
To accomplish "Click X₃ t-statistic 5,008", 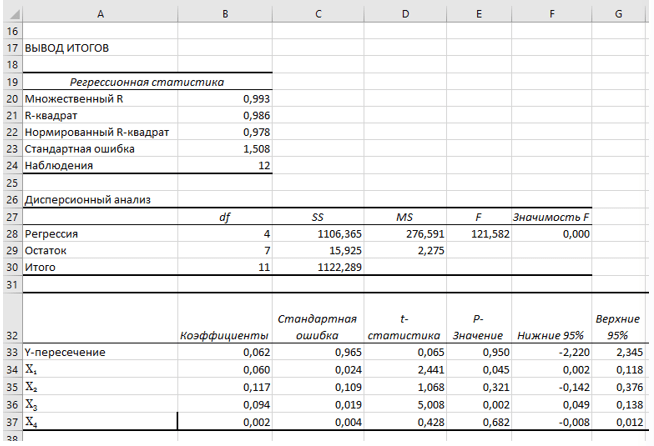I will coord(405,405).
